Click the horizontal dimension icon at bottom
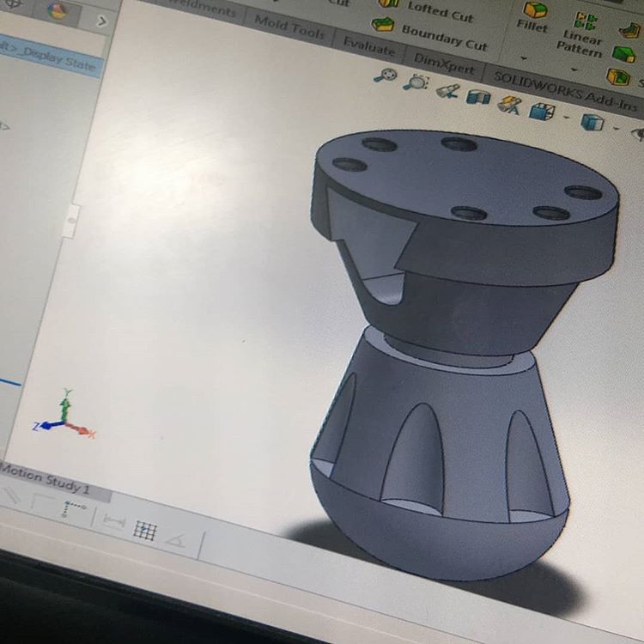 (113, 521)
